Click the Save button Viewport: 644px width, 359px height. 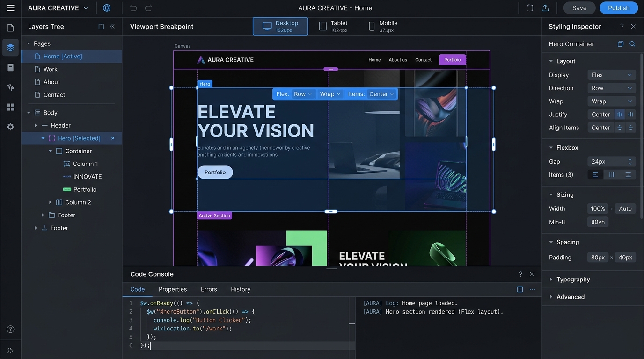pyautogui.click(x=579, y=8)
